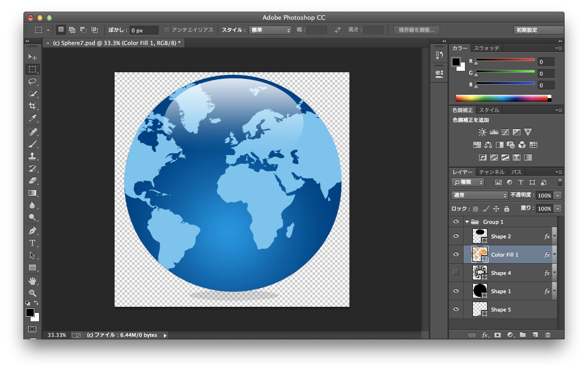This screenshot has width=588, height=372.
Task: Delete layer with trash icon
Action: (548, 335)
